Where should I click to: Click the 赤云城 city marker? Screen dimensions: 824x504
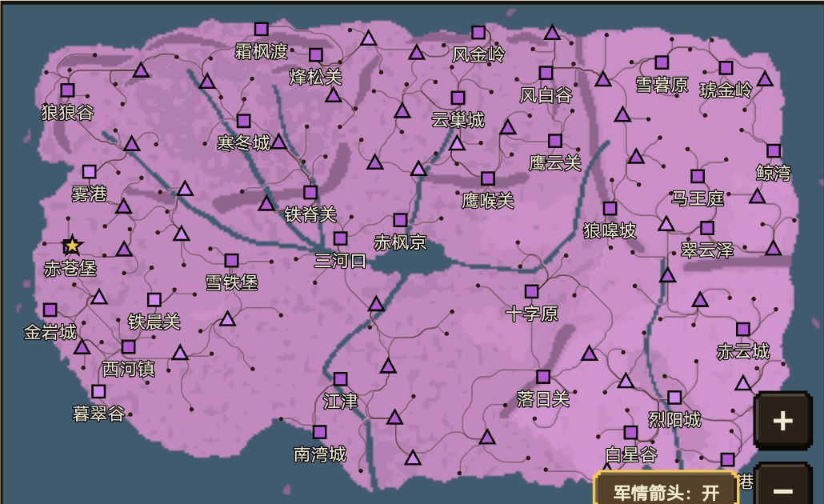[742, 330]
